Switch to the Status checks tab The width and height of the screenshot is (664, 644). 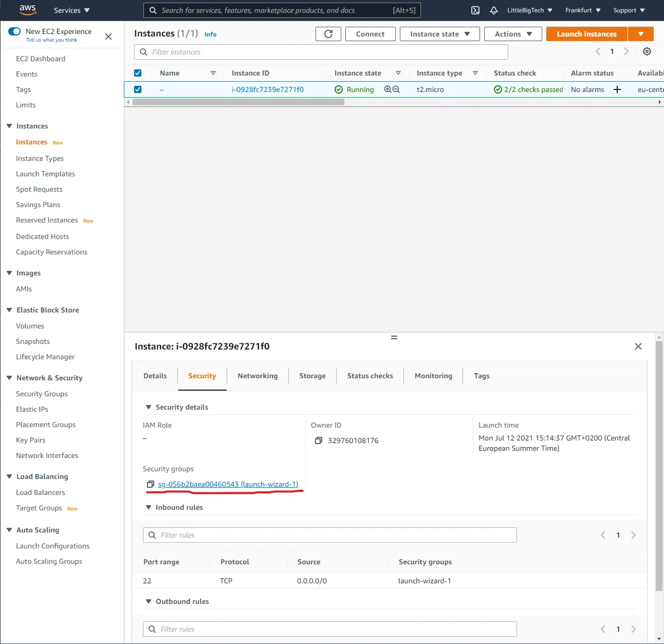point(370,376)
